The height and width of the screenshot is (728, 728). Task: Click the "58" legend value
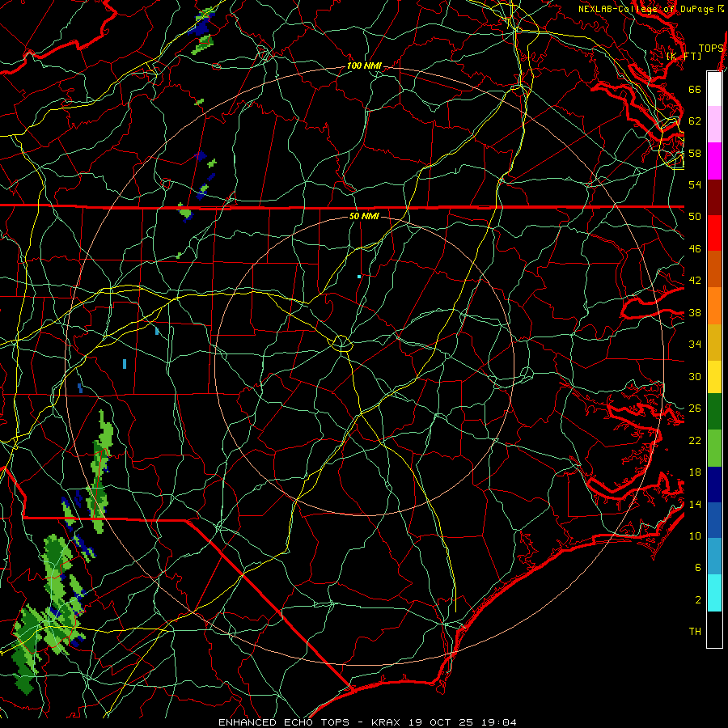tap(695, 153)
